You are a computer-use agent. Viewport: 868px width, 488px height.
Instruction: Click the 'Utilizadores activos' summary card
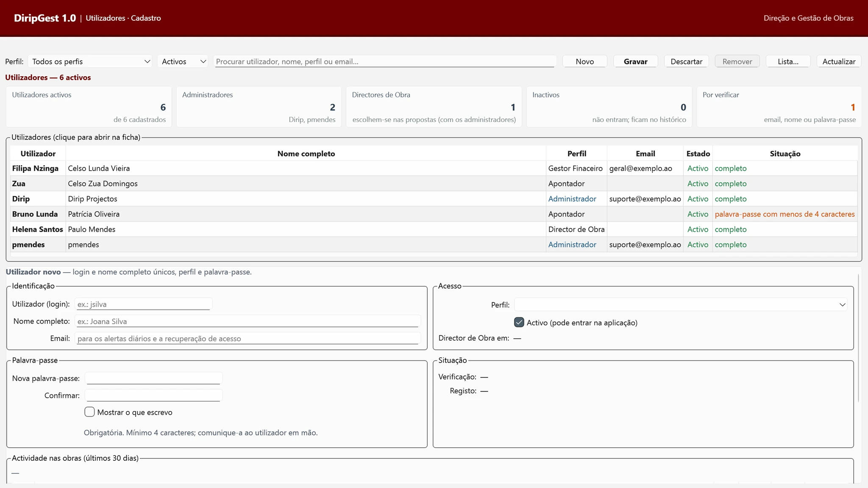pyautogui.click(x=89, y=107)
